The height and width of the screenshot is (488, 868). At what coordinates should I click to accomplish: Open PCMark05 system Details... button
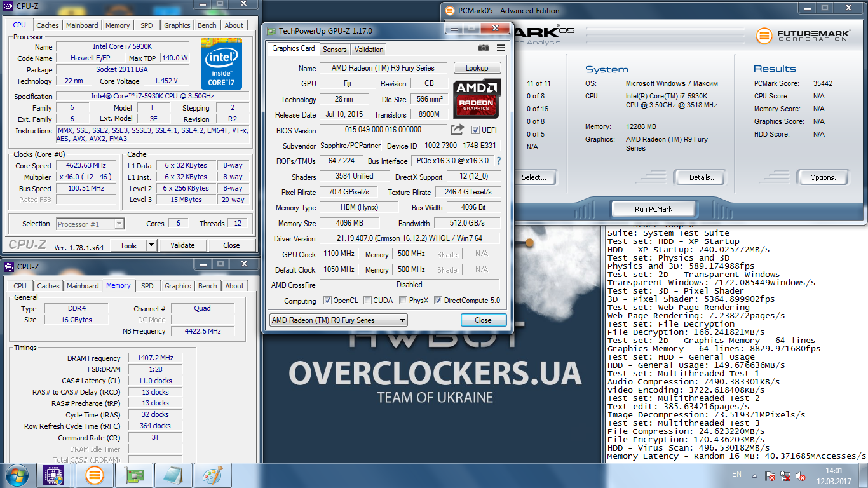click(x=699, y=177)
